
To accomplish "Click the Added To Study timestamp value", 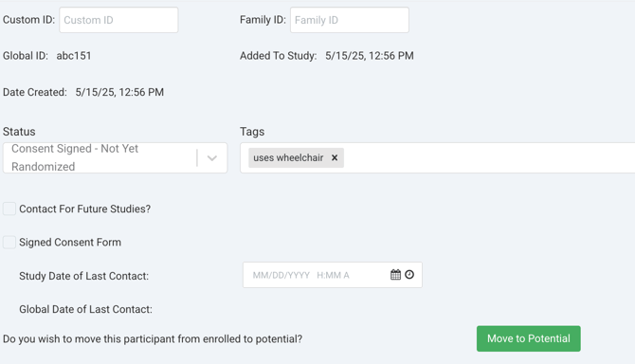I will [370, 56].
